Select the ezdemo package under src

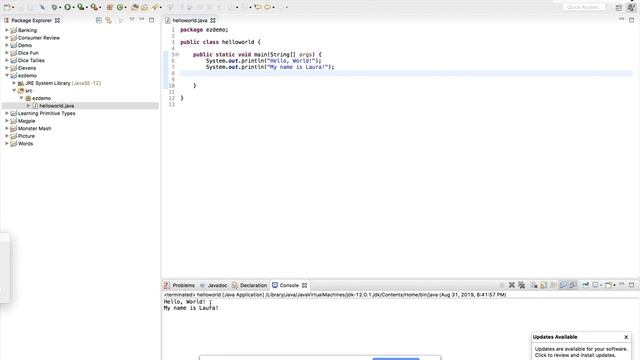pyautogui.click(x=41, y=98)
